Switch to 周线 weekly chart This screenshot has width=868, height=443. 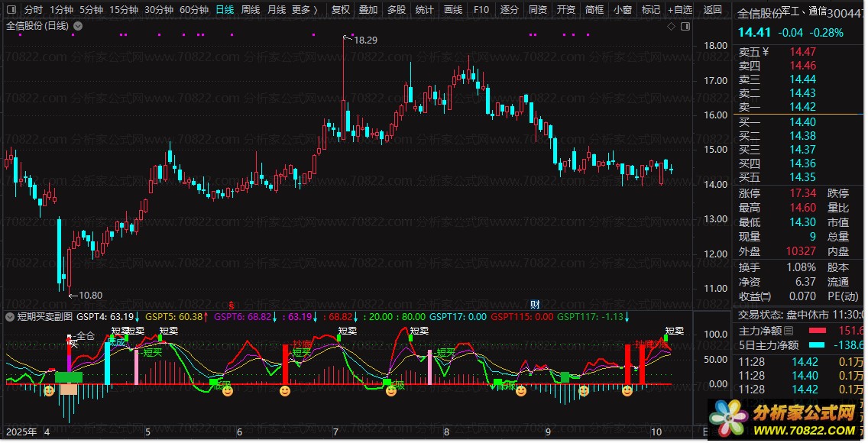coord(251,9)
